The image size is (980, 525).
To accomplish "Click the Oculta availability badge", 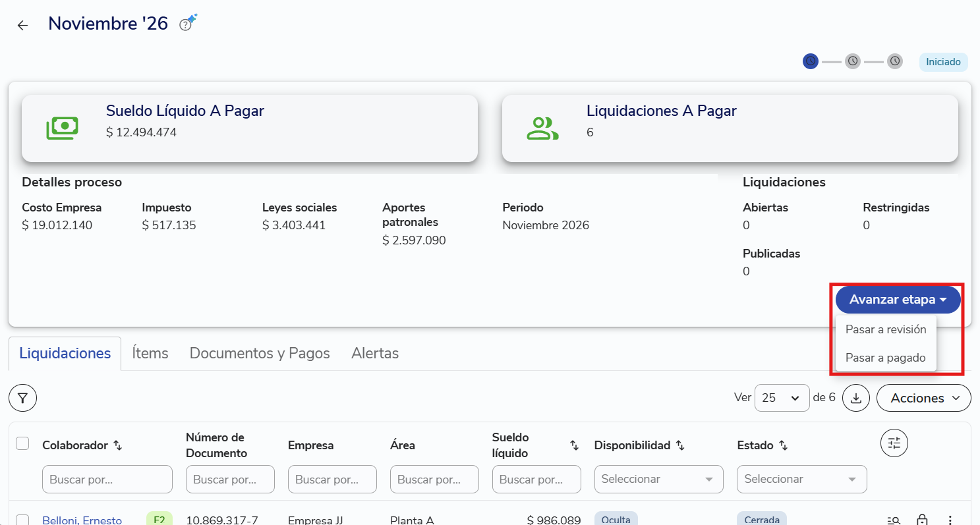I will click(616, 519).
